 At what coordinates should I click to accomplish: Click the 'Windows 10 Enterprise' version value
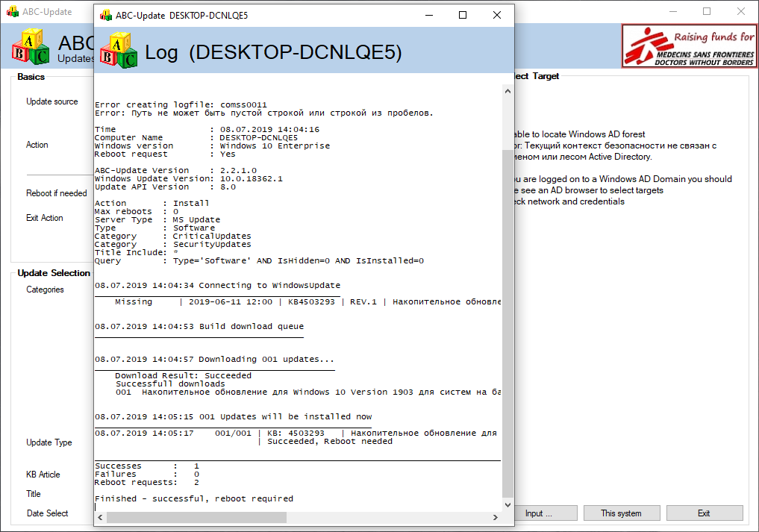275,145
